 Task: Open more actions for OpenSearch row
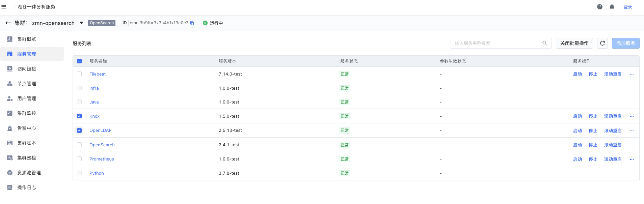[632, 145]
